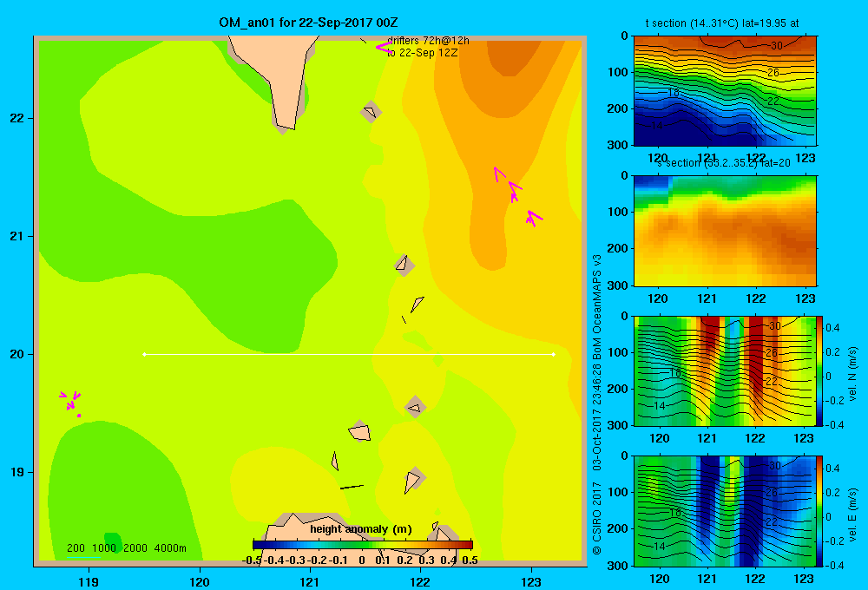
Task: Click the 14 contour label in temperature section
Action: pos(656,126)
